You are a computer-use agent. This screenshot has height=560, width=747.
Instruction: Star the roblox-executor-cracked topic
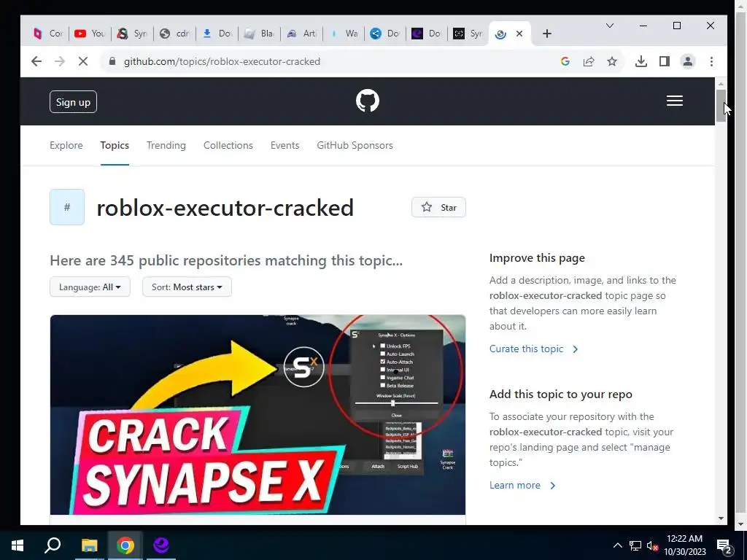click(x=438, y=207)
